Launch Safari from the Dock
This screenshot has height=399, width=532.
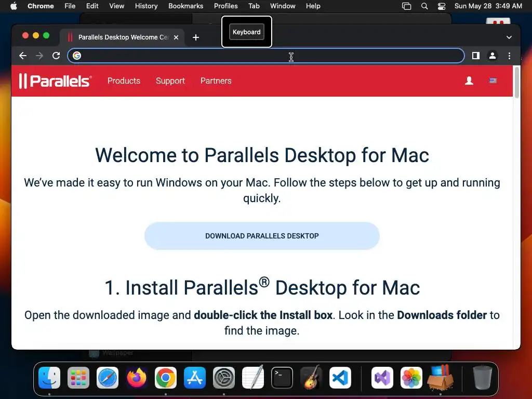point(108,378)
